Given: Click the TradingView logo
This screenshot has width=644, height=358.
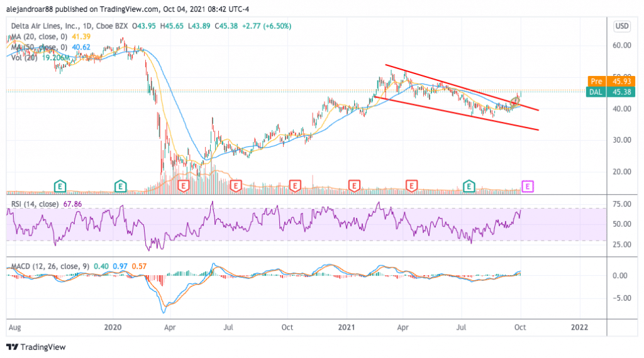Looking at the screenshot, I should click(x=36, y=347).
